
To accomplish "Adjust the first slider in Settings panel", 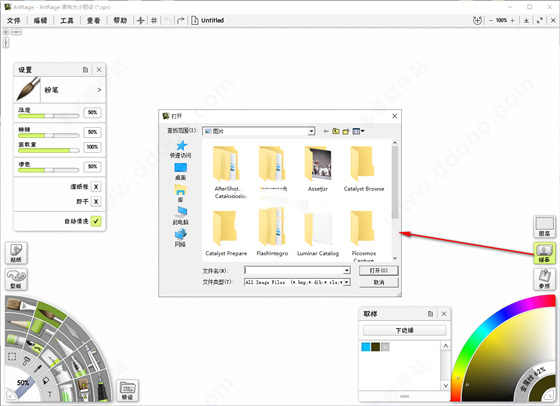I will click(x=49, y=116).
